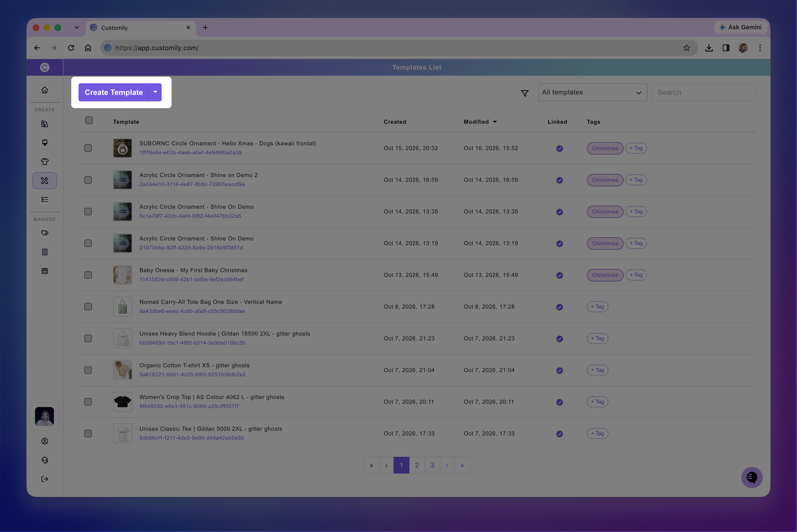Bookmark page with the star icon
797x532 pixels.
686,48
